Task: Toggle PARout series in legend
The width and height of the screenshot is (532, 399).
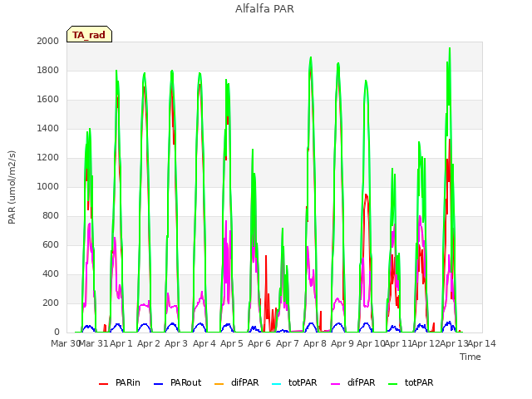Action: pyautogui.click(x=177, y=382)
